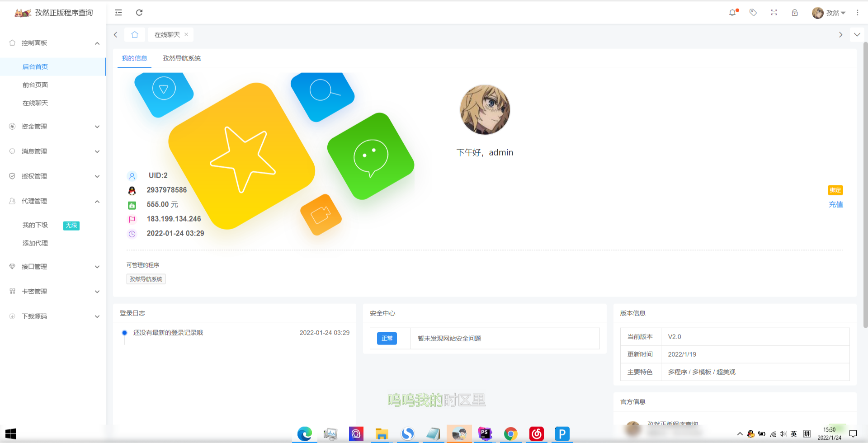Toggle fullscreen mode icon
Image resolution: width=868 pixels, height=443 pixels.
click(774, 13)
